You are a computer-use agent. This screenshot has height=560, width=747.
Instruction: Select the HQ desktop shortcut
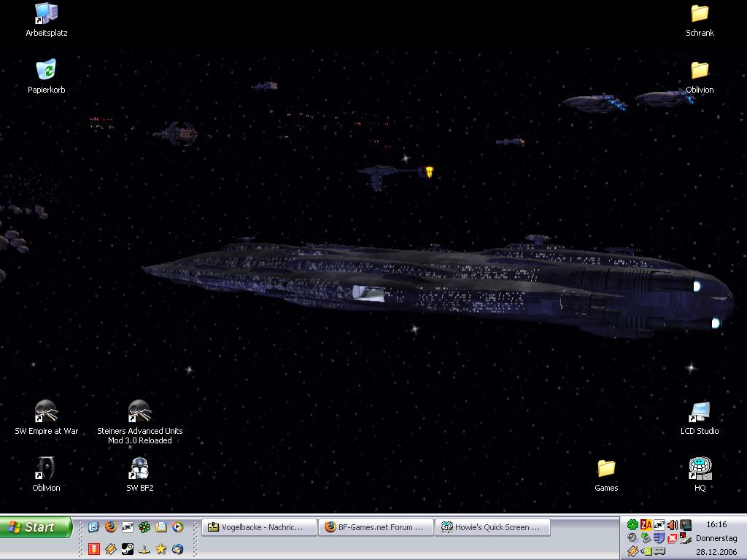tap(700, 474)
